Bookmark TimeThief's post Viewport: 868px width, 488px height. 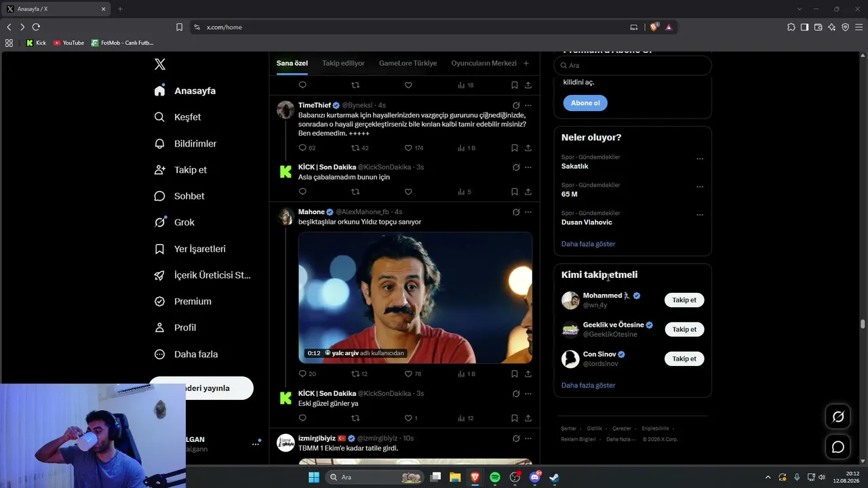(x=514, y=148)
